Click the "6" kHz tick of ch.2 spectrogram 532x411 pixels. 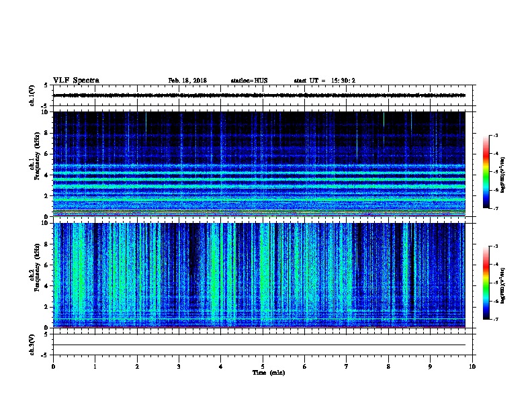click(x=46, y=265)
